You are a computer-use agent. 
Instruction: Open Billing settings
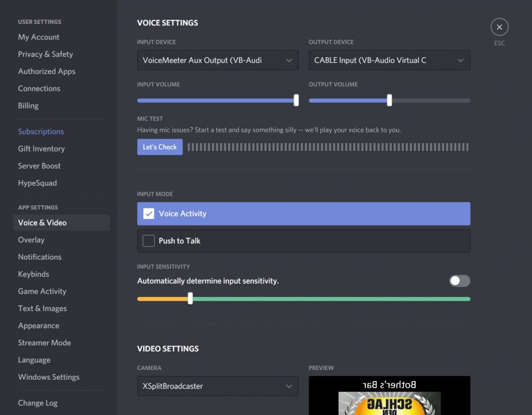pos(28,105)
